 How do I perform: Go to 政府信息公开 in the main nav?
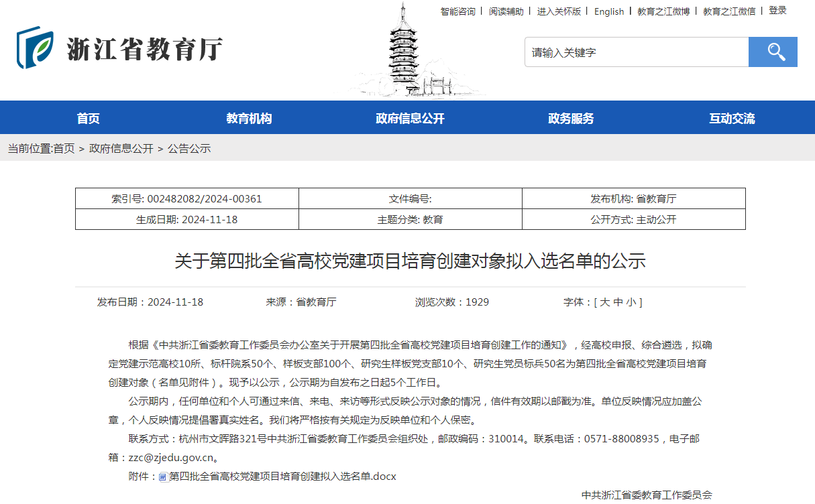click(410, 119)
